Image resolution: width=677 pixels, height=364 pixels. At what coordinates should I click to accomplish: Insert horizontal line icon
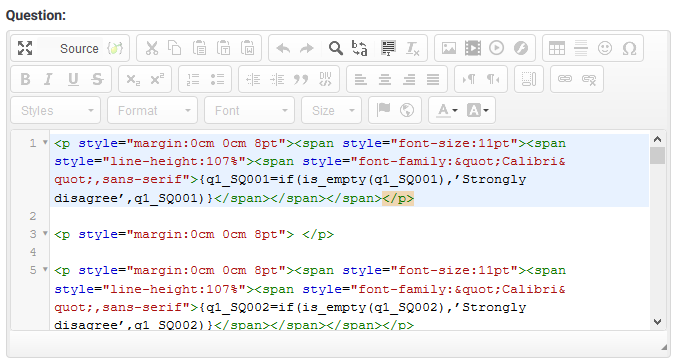point(581,48)
